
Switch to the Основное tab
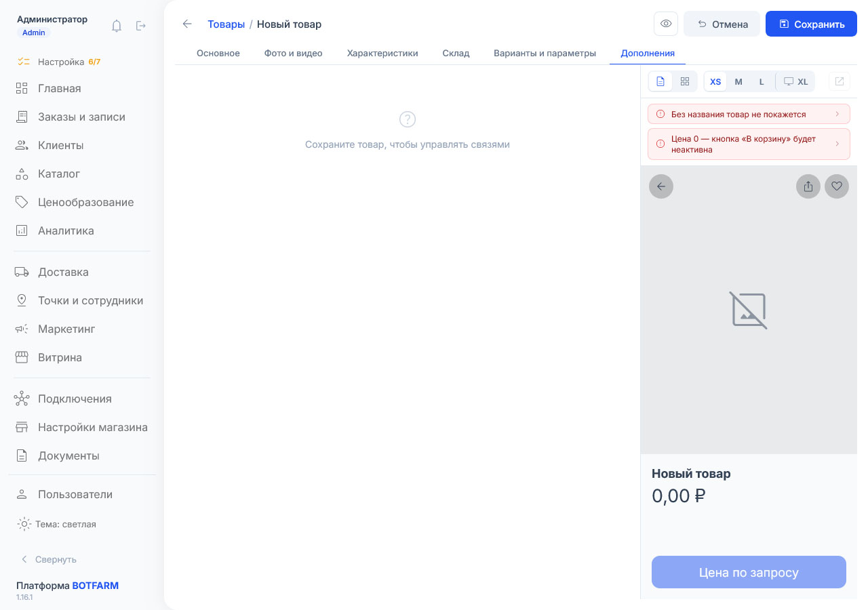click(218, 53)
